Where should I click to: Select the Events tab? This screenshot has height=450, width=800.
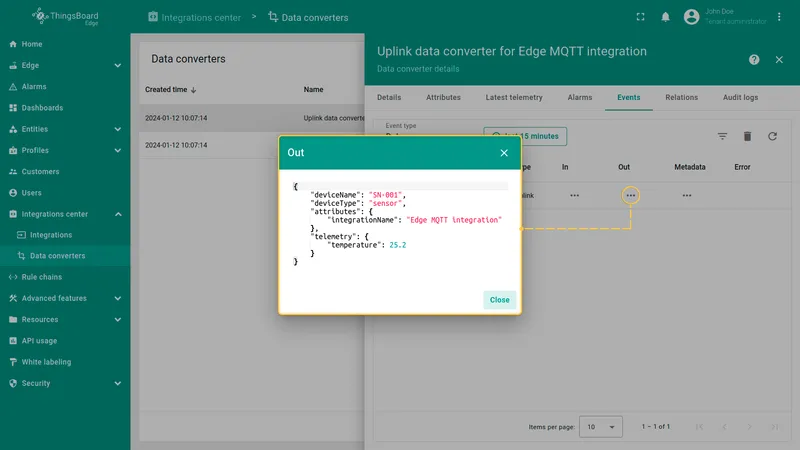click(x=629, y=97)
